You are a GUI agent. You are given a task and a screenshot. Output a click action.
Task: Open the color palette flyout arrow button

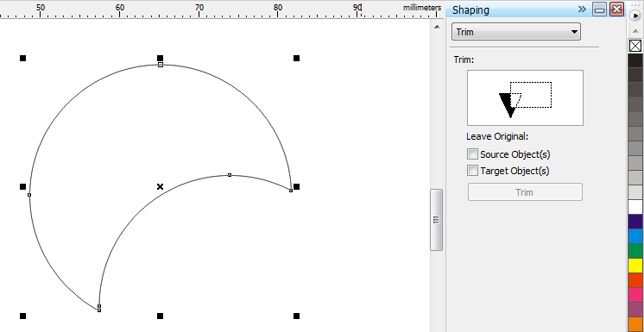tap(635, 16)
